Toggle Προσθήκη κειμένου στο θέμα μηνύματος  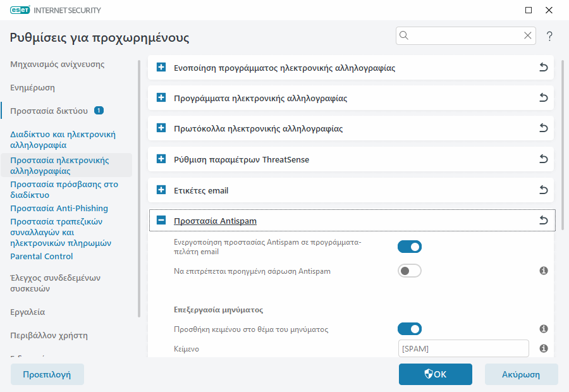[410, 329]
